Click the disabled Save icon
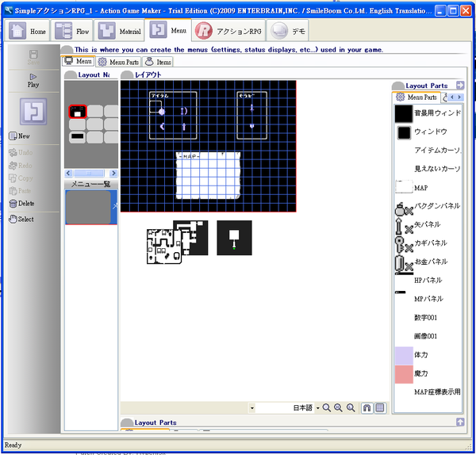This screenshot has width=476, height=455. (x=33, y=57)
